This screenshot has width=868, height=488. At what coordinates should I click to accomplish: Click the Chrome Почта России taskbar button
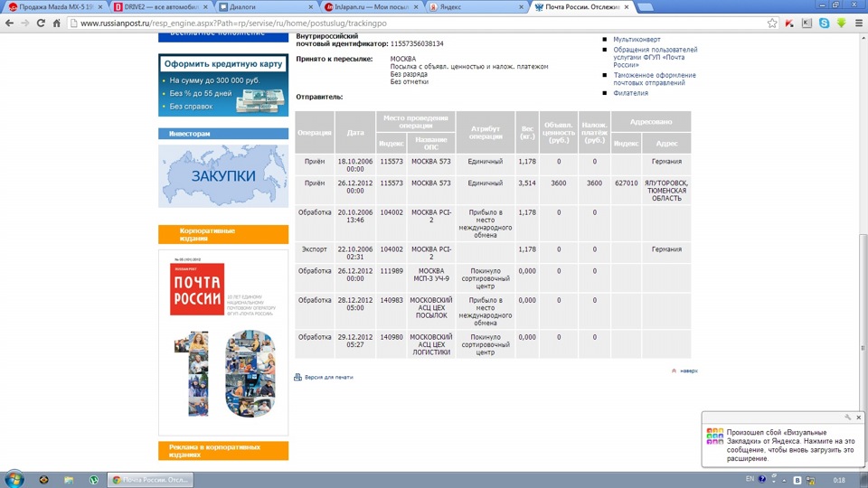pyautogui.click(x=151, y=480)
